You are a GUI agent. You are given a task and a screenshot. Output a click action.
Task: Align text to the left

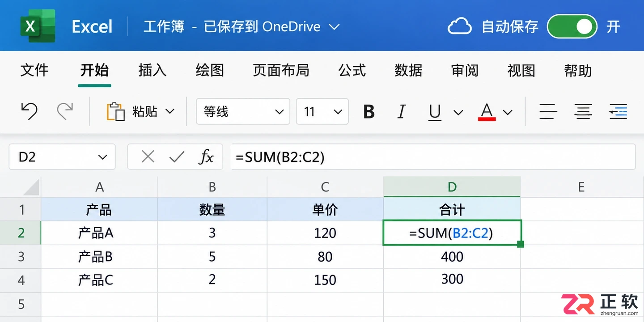(x=548, y=111)
